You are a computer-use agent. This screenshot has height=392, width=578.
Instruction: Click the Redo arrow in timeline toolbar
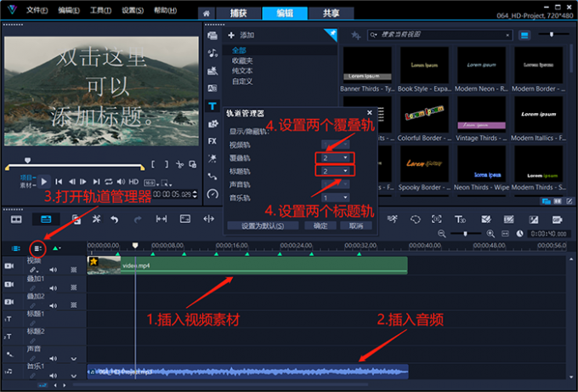[x=138, y=219]
